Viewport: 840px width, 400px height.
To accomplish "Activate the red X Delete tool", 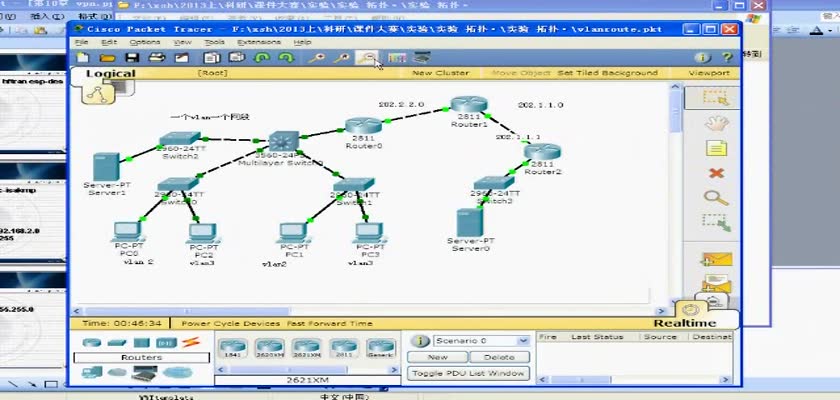I will coord(716,173).
